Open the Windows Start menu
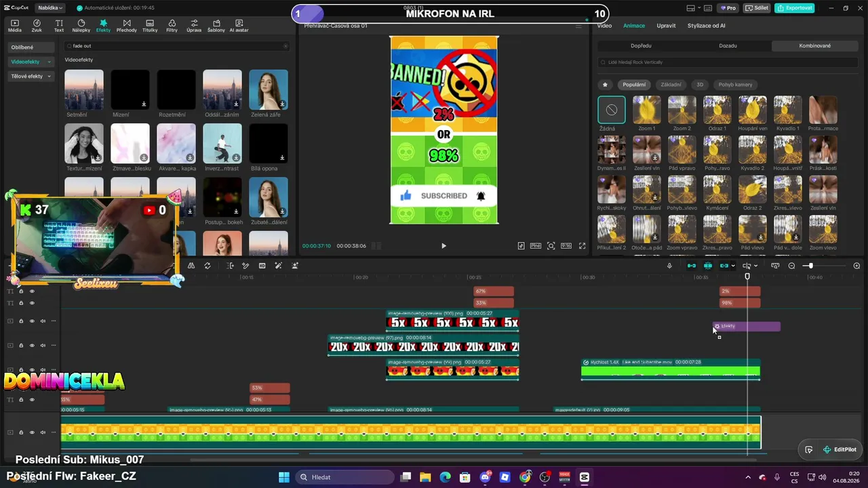The width and height of the screenshot is (868, 488). click(x=284, y=477)
